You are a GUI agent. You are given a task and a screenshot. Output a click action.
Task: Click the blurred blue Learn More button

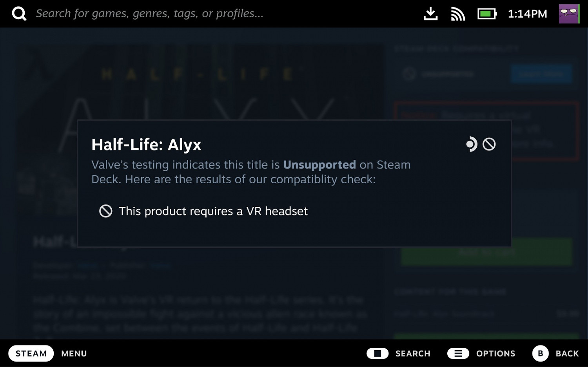541,74
